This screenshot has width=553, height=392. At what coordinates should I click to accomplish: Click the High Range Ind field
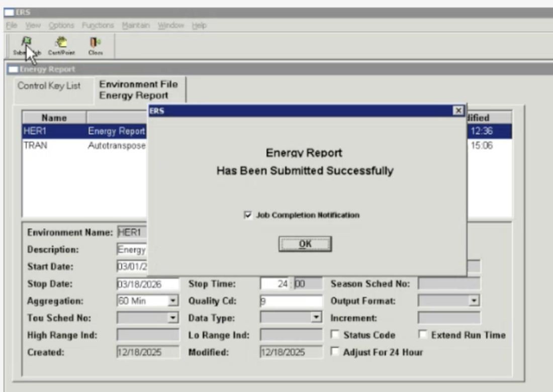pyautogui.click(x=148, y=335)
